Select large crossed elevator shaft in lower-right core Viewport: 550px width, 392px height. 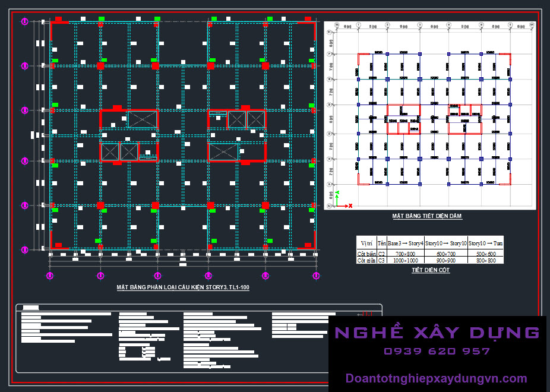pyautogui.click(x=223, y=152)
